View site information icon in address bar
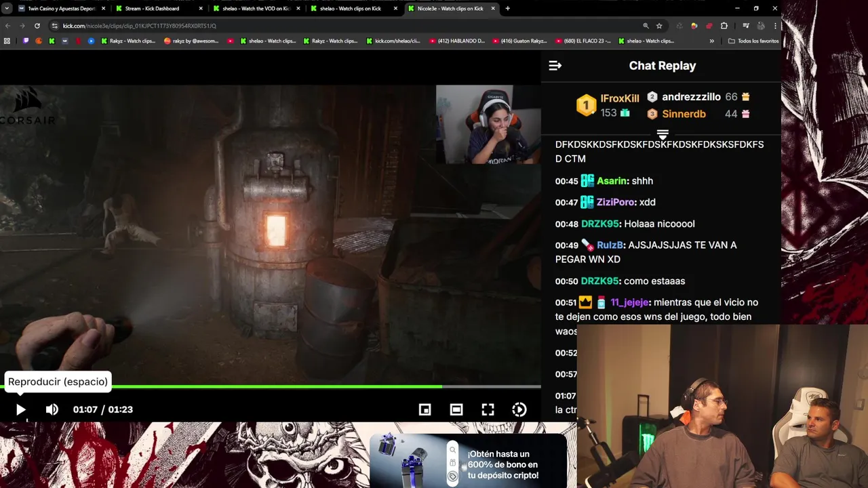 54,26
